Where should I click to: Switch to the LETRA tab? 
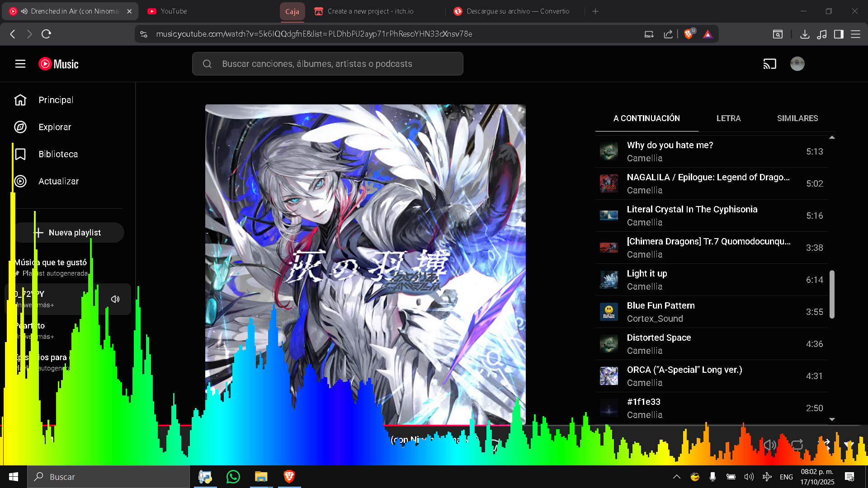pyautogui.click(x=728, y=118)
